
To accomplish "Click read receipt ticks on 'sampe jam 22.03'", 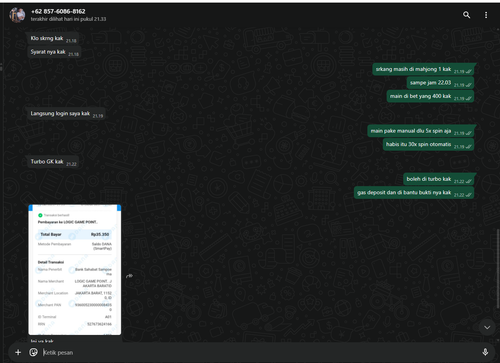I will [468, 85].
